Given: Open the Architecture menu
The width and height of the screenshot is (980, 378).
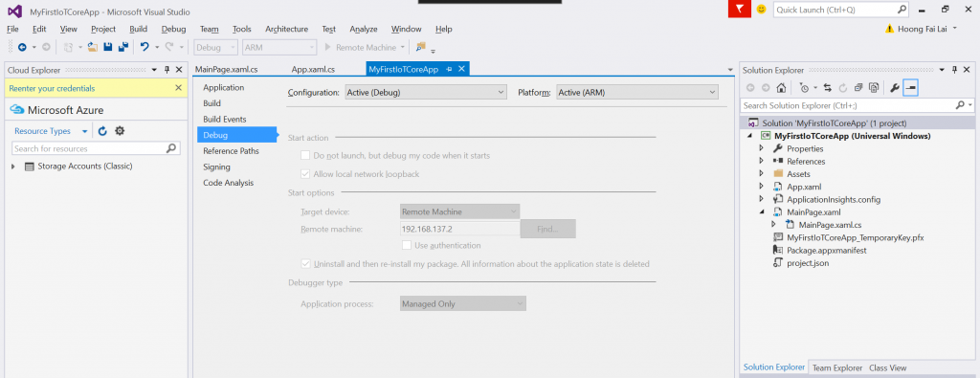Looking at the screenshot, I should pos(286,29).
